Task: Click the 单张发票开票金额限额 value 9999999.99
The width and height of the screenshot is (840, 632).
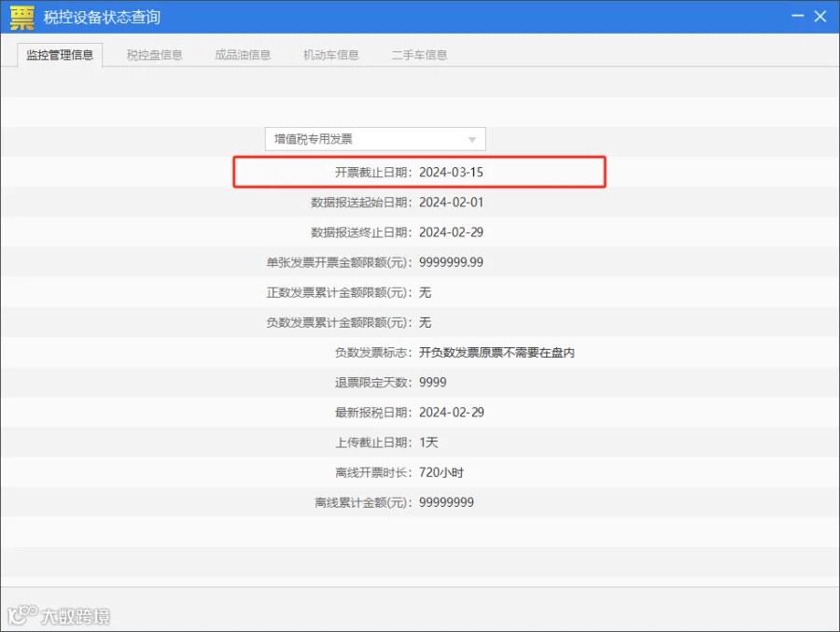Action: pos(451,262)
